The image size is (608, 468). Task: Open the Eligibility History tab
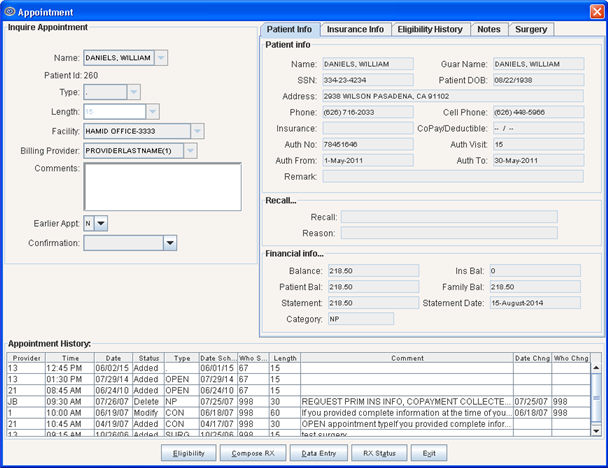coord(430,29)
